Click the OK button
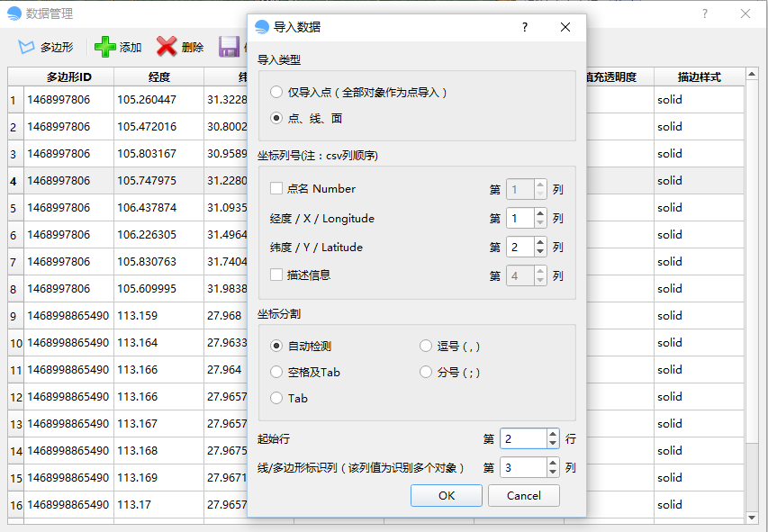This screenshot has height=532, width=768. point(447,496)
